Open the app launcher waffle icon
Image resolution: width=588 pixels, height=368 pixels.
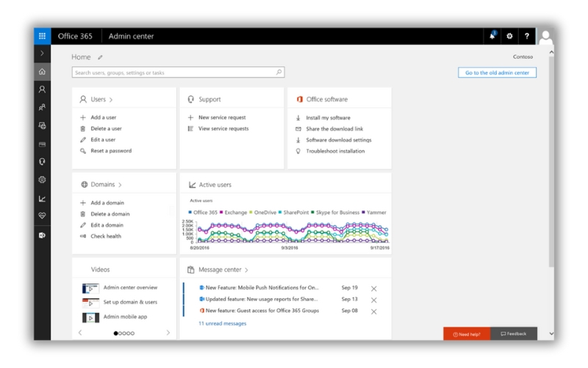(x=43, y=36)
